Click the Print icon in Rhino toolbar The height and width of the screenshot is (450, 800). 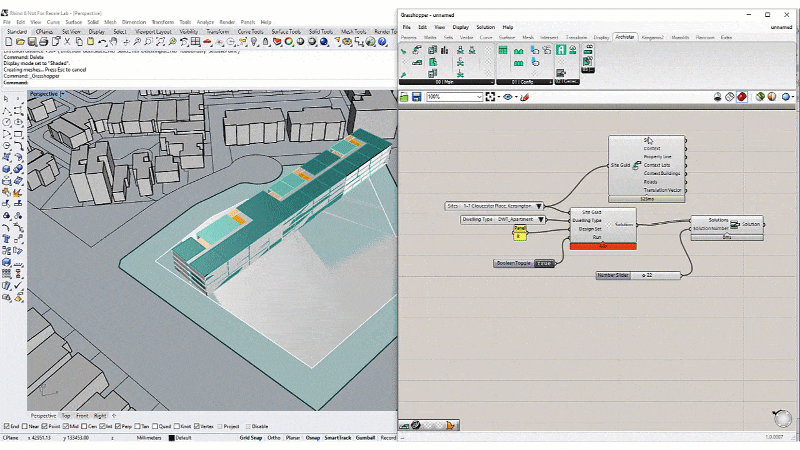pyautogui.click(x=43, y=41)
